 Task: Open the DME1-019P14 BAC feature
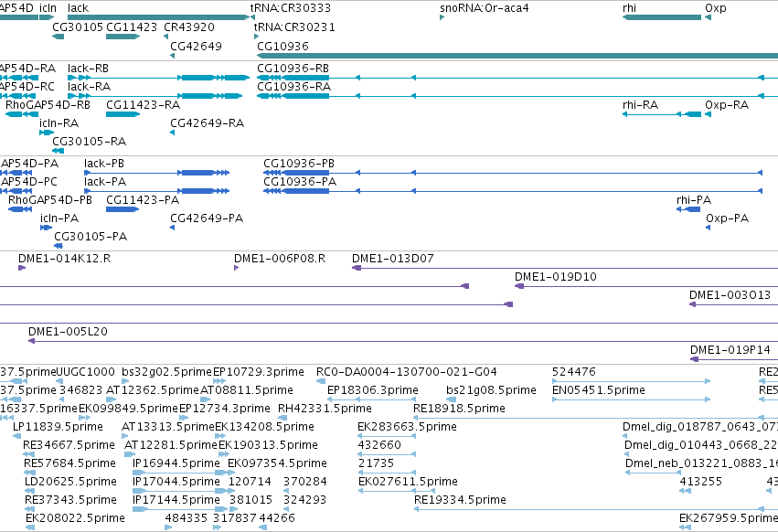point(734,359)
